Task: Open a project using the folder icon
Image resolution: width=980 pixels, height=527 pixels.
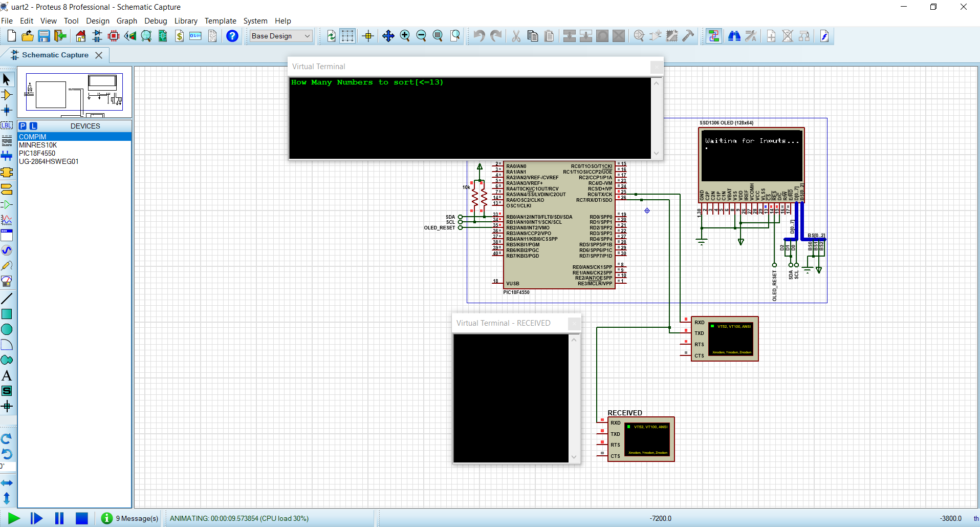Action: pyautogui.click(x=28, y=36)
